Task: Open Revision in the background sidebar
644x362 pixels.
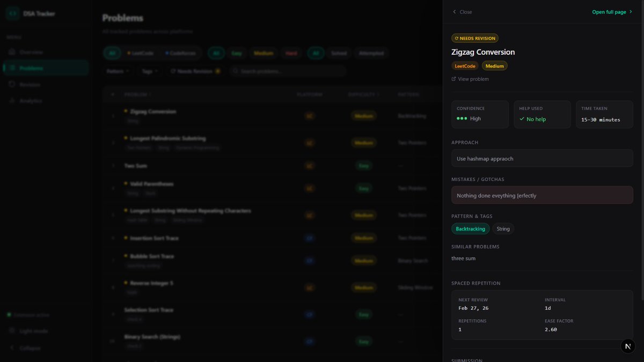Action: pyautogui.click(x=46, y=84)
